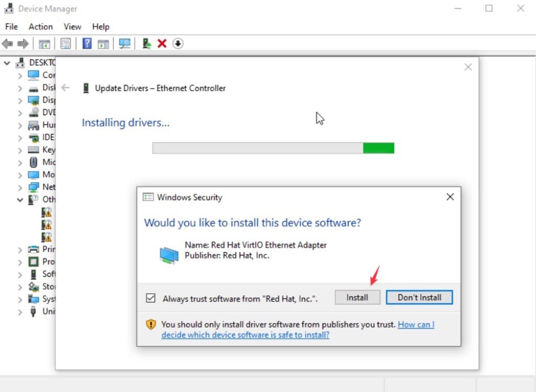Screen dimensions: 536x392
Task: Click the Windows Security title icon
Action: pyautogui.click(x=148, y=197)
